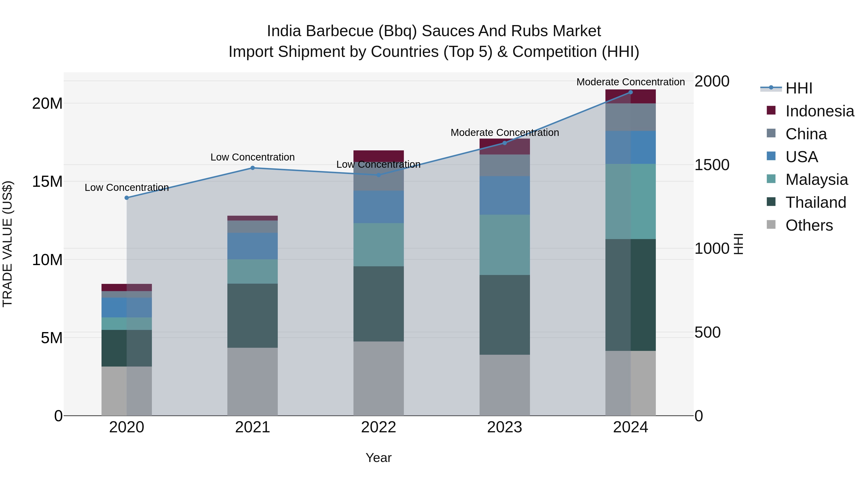Image resolution: width=868 pixels, height=488 pixels.
Task: Click the 'Low Concentration' label above 2022
Action: [378, 164]
